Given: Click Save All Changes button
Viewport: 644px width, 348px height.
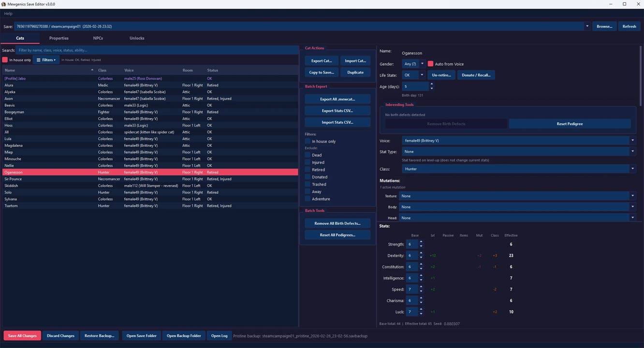Looking at the screenshot, I should point(22,336).
